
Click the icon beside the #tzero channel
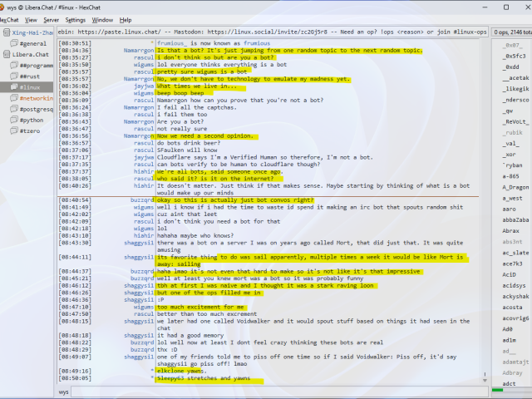tap(13, 131)
